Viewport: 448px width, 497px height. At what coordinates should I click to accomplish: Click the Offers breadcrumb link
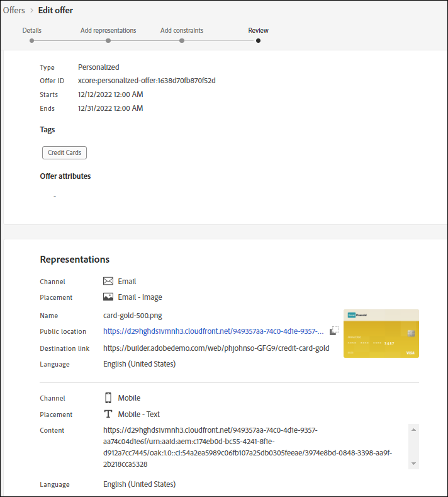click(14, 10)
